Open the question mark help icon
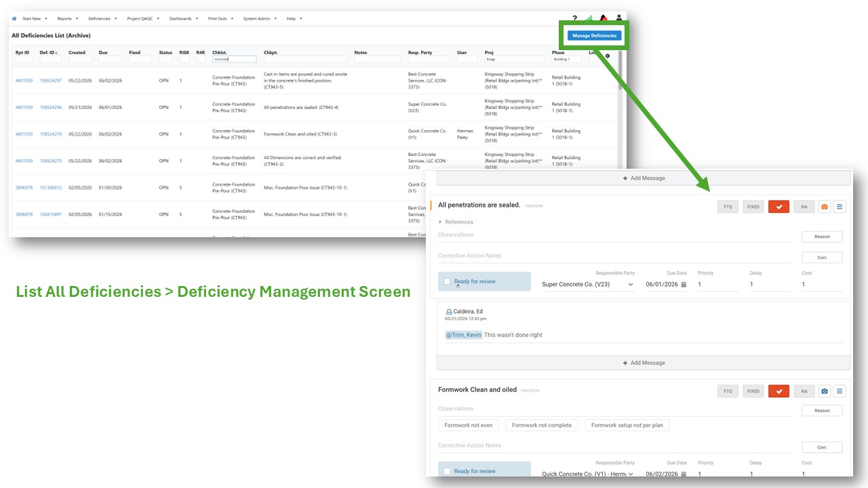Viewport: 868px width, 488px height. point(574,19)
